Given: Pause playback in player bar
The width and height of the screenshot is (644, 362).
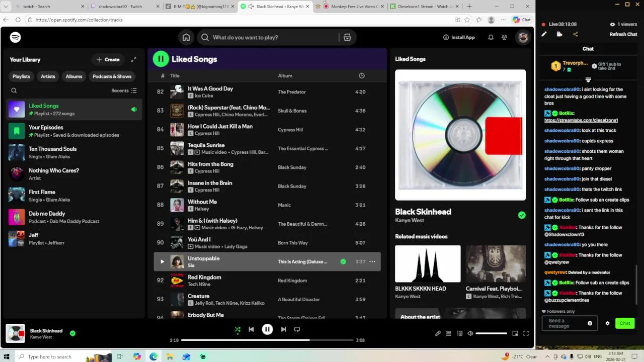Looking at the screenshot, I should point(267,329).
